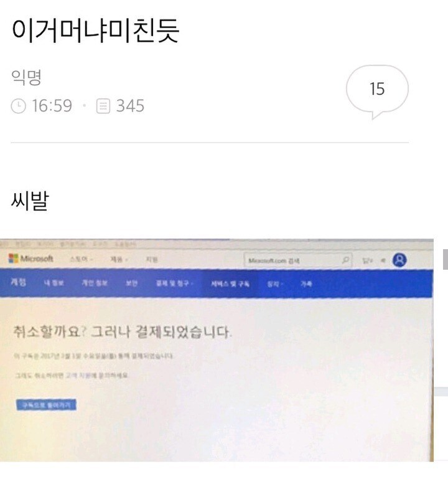The width and height of the screenshot is (448, 484).
Task: Click the 구독으로 돌아가기 button
Action: (x=46, y=405)
